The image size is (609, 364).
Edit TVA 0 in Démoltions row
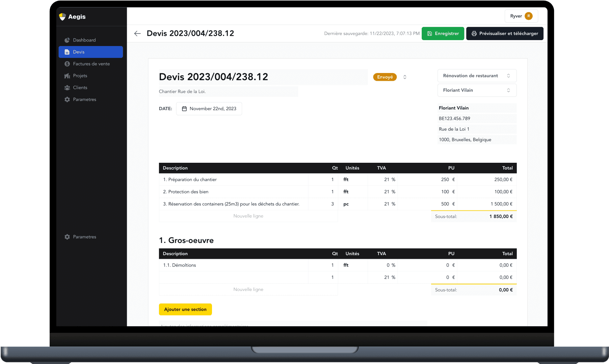383,265
